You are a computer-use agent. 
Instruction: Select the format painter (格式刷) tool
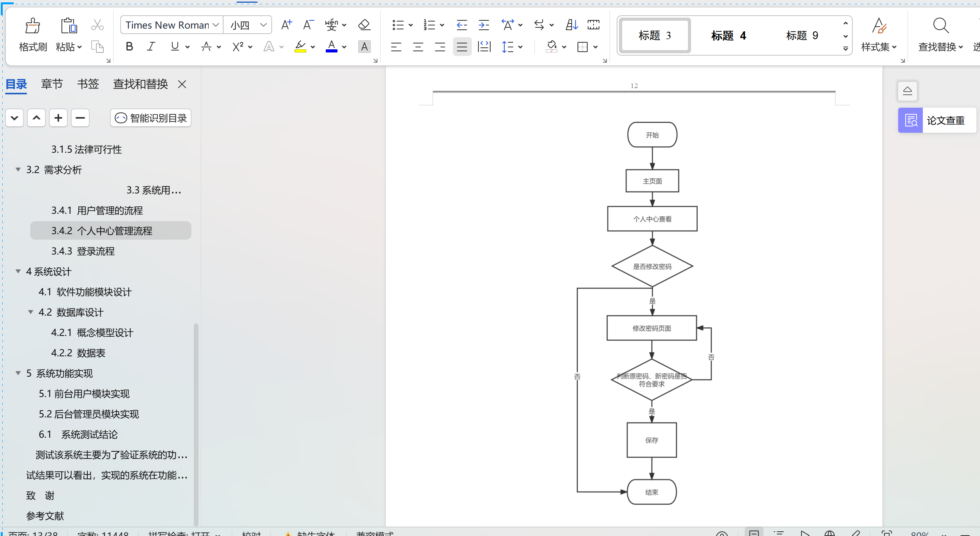[x=32, y=34]
